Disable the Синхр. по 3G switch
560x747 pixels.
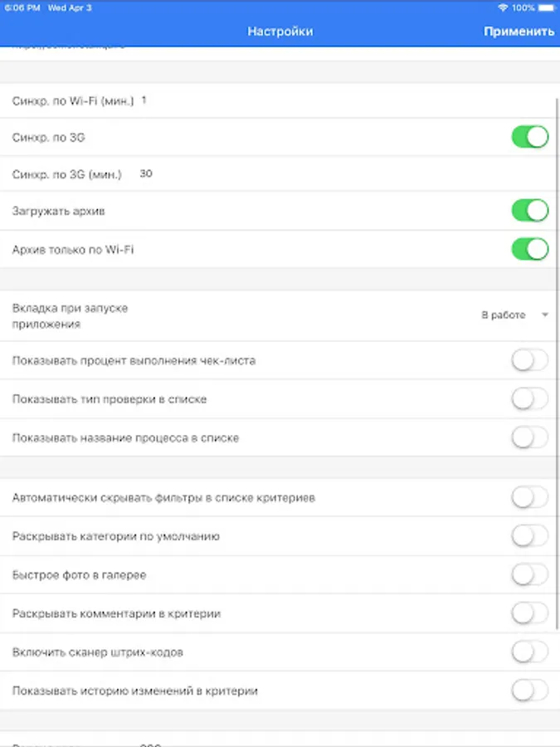coord(530,137)
